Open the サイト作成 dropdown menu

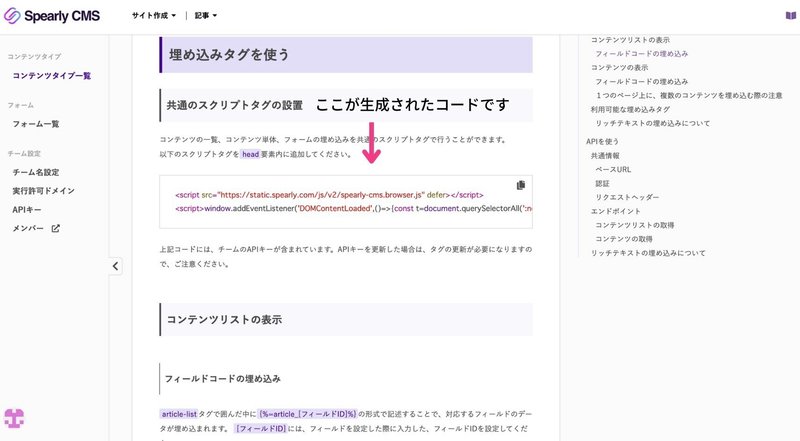pos(154,15)
